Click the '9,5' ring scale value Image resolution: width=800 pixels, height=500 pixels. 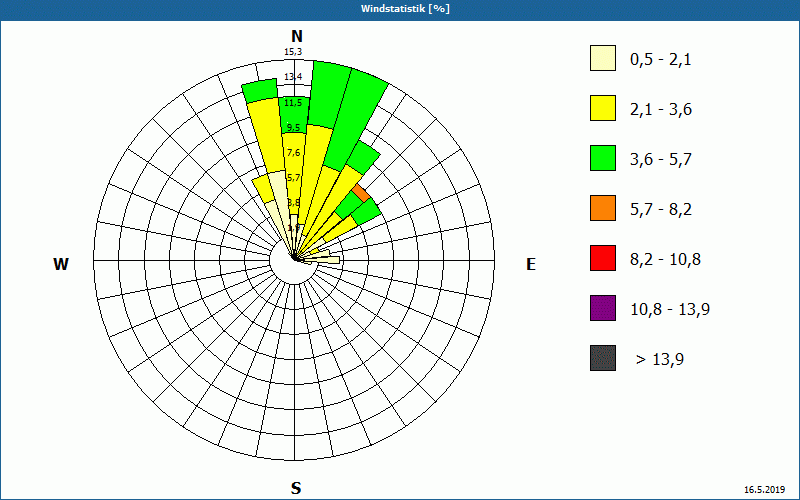[293, 128]
